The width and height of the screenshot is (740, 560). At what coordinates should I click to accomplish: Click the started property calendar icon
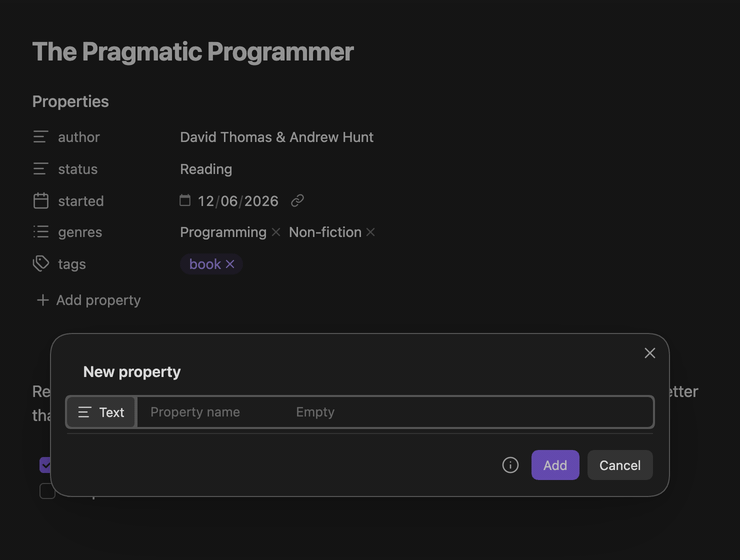coord(41,201)
